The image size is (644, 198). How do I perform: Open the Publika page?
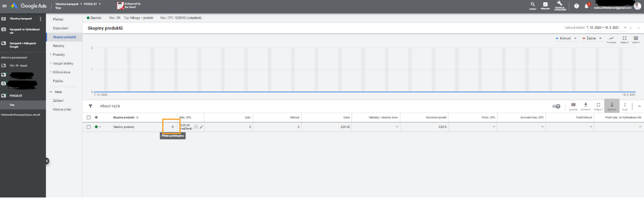tap(58, 80)
